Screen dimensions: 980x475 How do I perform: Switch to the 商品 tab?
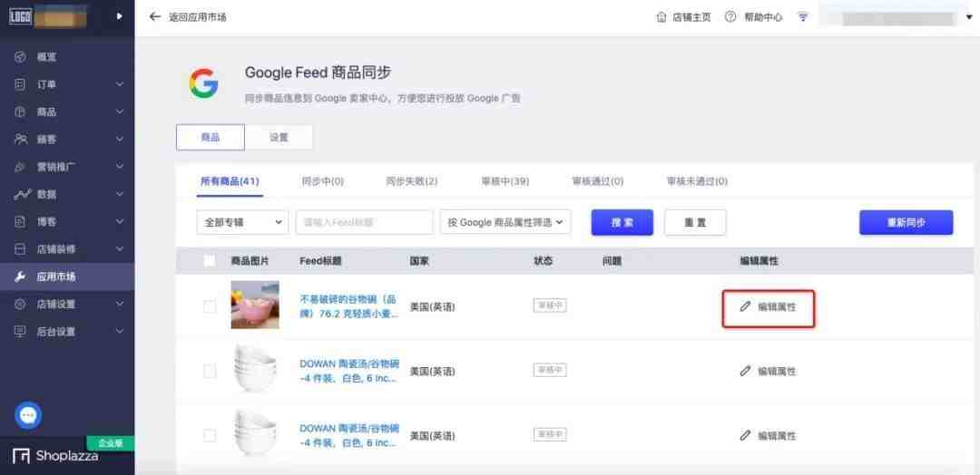(x=210, y=137)
